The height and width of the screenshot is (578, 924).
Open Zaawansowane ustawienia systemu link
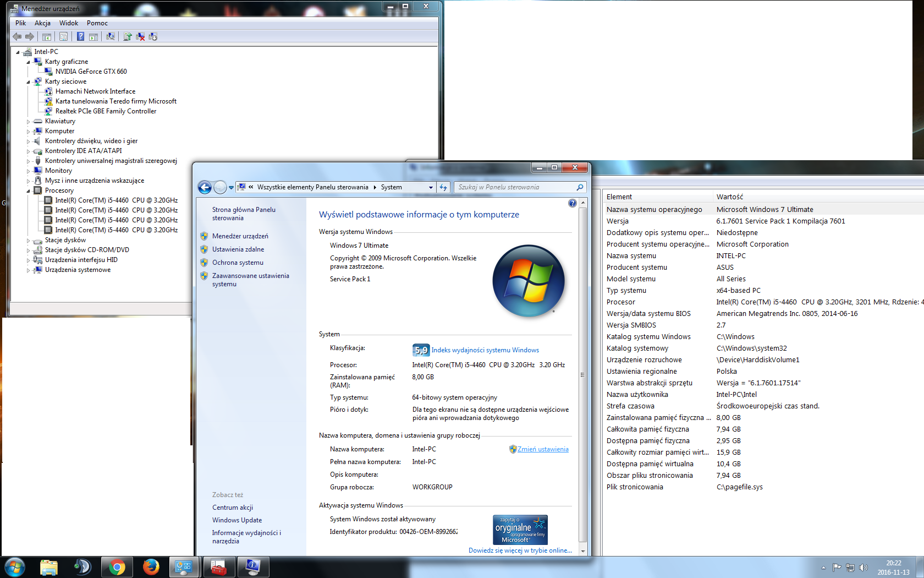[250, 280]
